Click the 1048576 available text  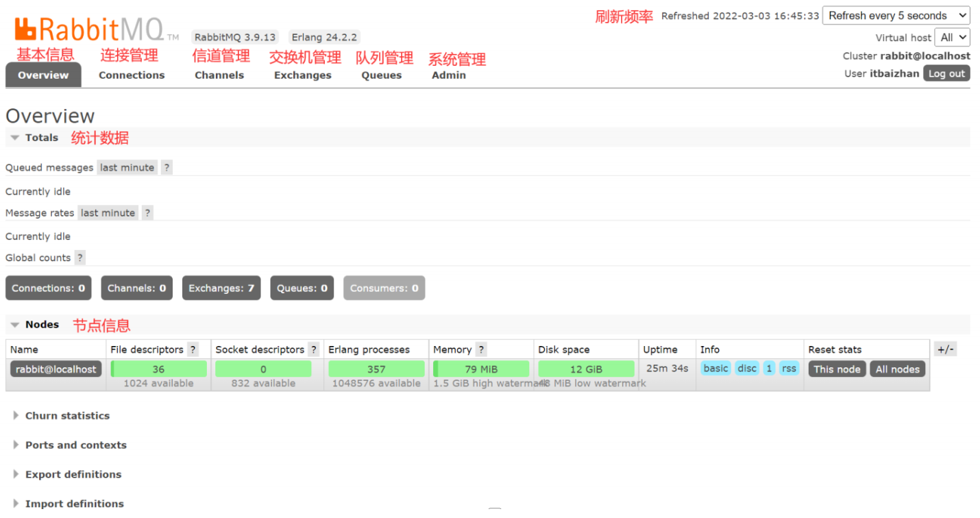(x=376, y=384)
